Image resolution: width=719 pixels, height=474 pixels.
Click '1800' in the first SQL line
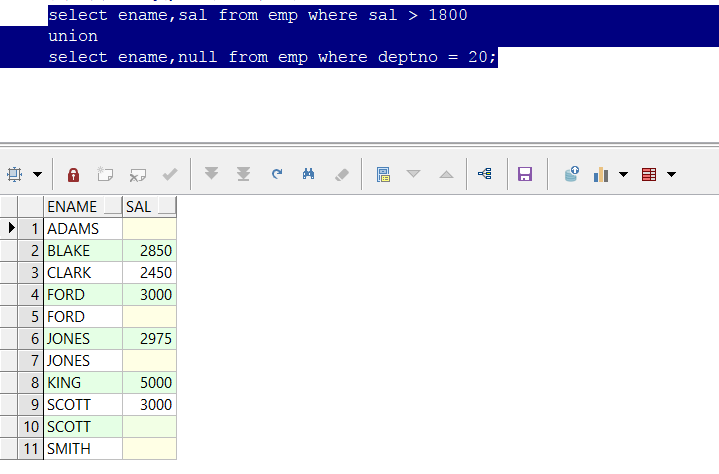(448, 15)
